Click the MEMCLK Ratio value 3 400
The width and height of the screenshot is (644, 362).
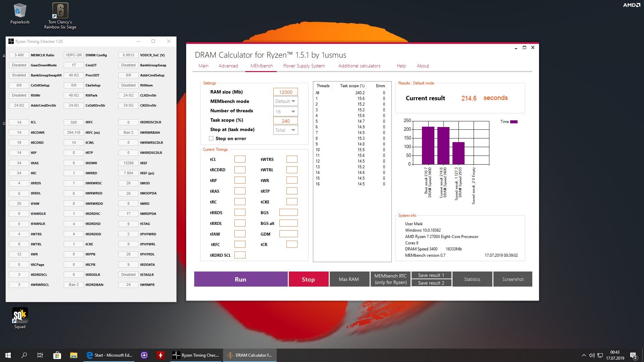19,55
